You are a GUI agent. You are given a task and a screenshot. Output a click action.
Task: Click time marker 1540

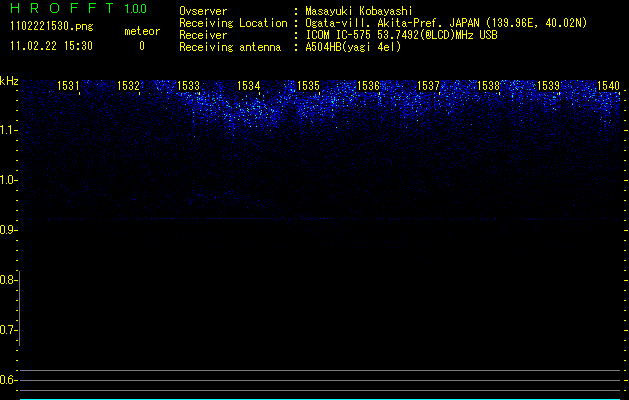609,86
